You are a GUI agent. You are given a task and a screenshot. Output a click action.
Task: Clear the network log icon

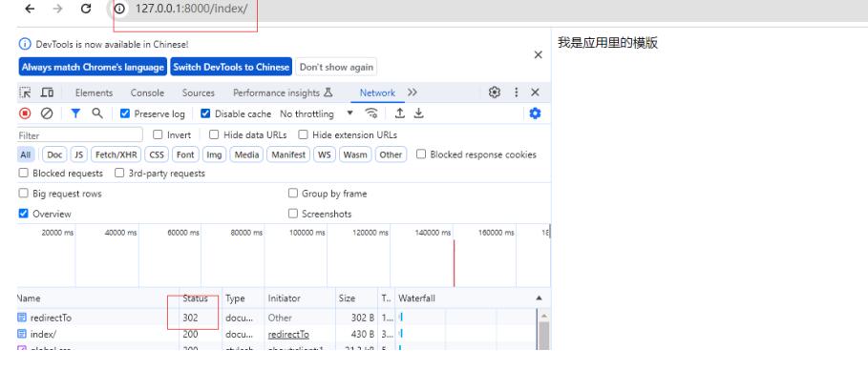coord(47,113)
